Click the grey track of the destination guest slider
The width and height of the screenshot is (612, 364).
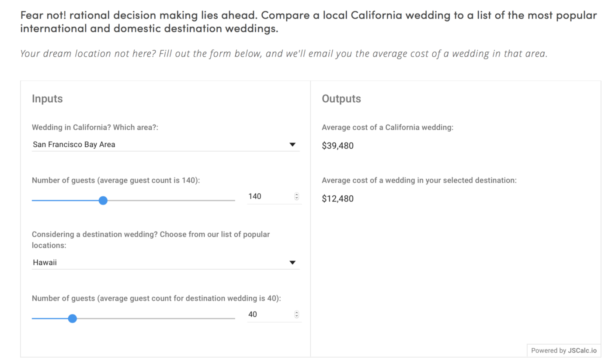156,319
